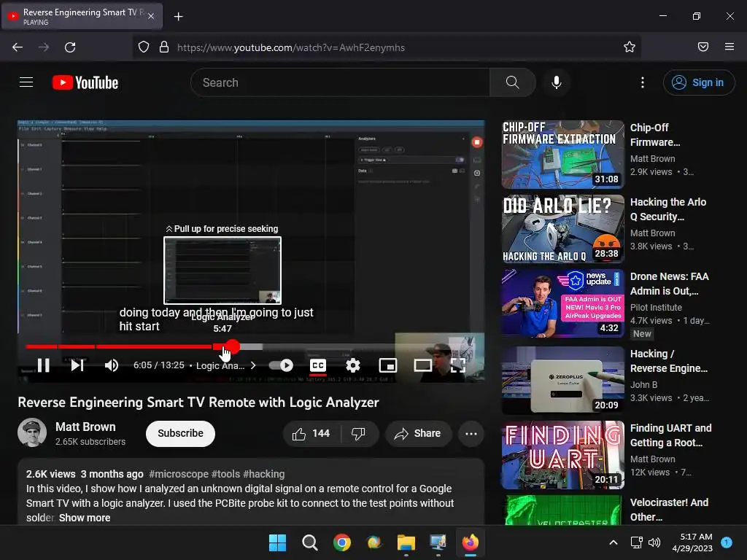The height and width of the screenshot is (560, 747).
Task: Save page to Pocket
Action: (703, 47)
